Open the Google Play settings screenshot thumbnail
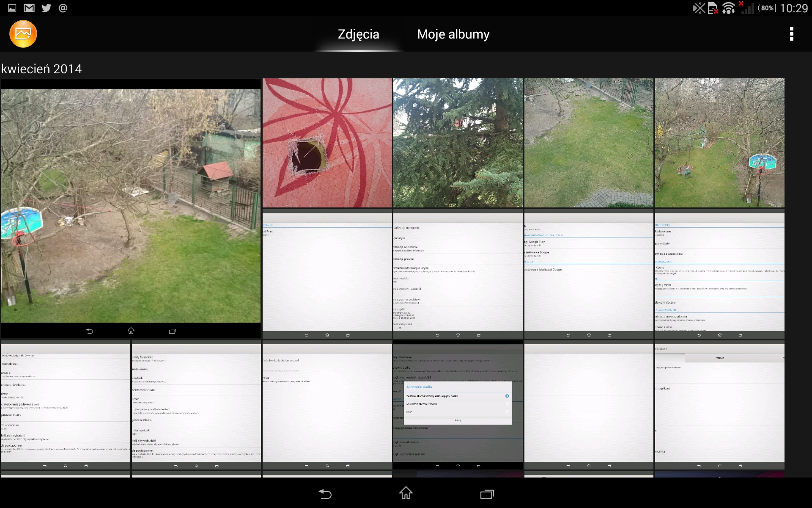This screenshot has height=508, width=812. (589, 274)
